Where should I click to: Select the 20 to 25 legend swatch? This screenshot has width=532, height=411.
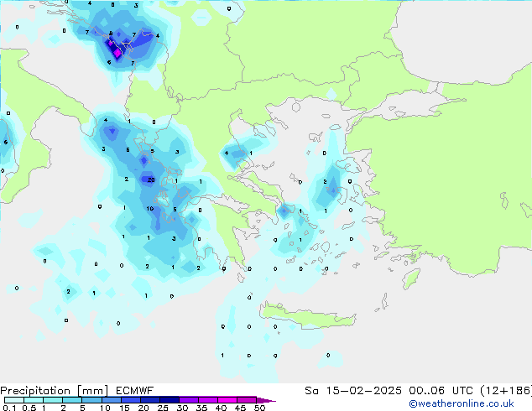tap(149, 400)
